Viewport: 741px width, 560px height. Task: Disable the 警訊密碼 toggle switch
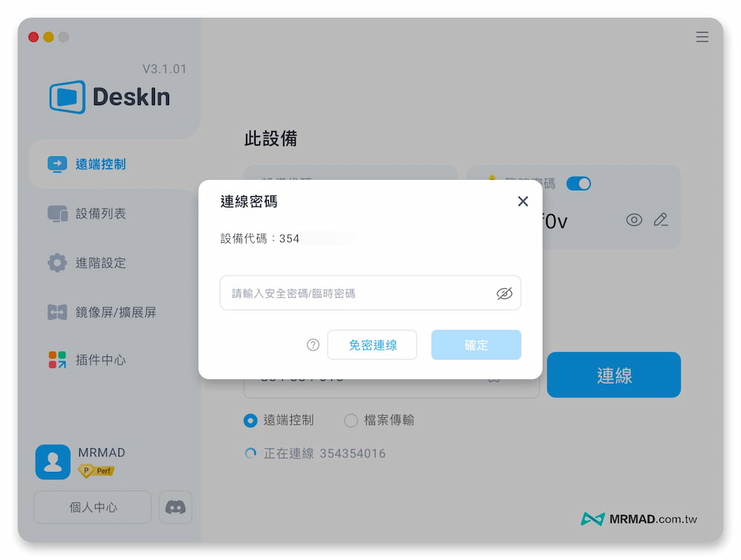click(x=578, y=183)
